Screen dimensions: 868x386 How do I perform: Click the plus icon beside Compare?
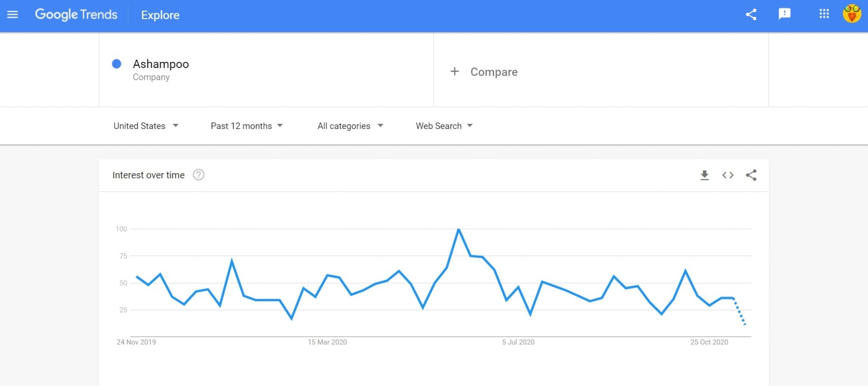[x=454, y=71]
